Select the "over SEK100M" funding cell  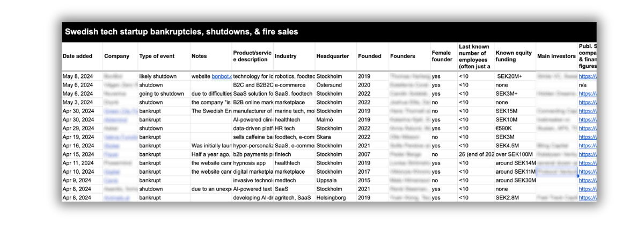[x=514, y=154]
